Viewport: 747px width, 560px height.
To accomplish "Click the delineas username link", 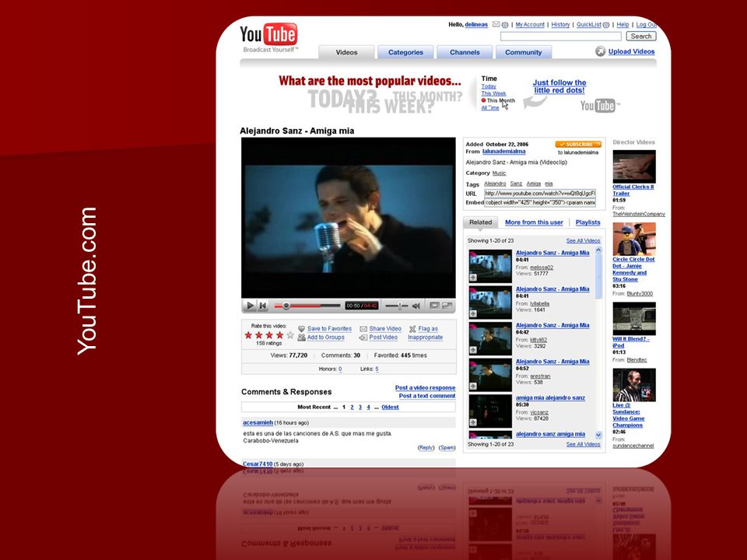I will [476, 25].
